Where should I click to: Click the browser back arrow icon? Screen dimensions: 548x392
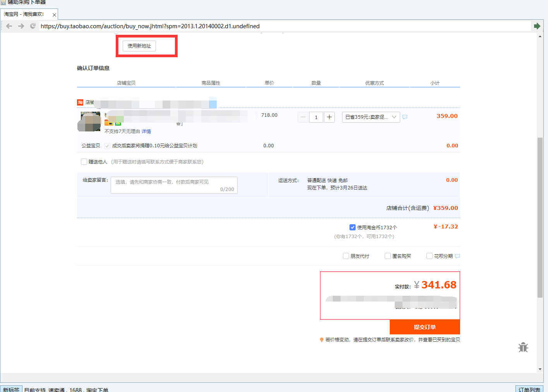tap(9, 26)
